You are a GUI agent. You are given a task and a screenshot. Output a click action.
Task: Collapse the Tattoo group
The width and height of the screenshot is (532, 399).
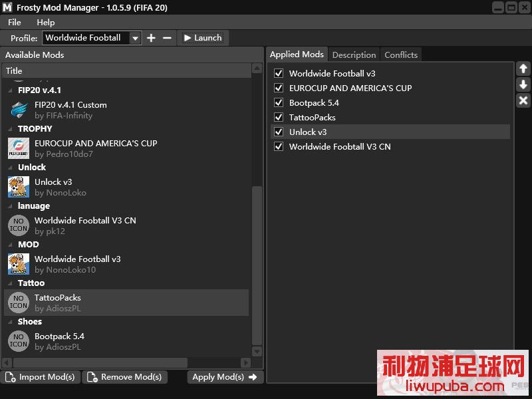[10, 283]
